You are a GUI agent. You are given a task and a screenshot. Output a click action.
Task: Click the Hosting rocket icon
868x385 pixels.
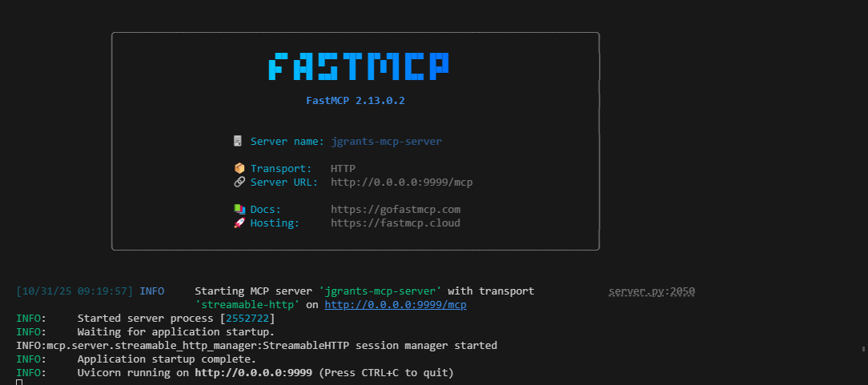pyautogui.click(x=239, y=223)
